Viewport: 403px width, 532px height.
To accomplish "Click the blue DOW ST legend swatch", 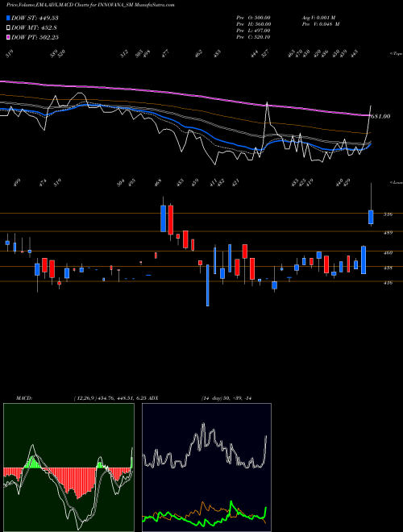I will tap(9, 18).
